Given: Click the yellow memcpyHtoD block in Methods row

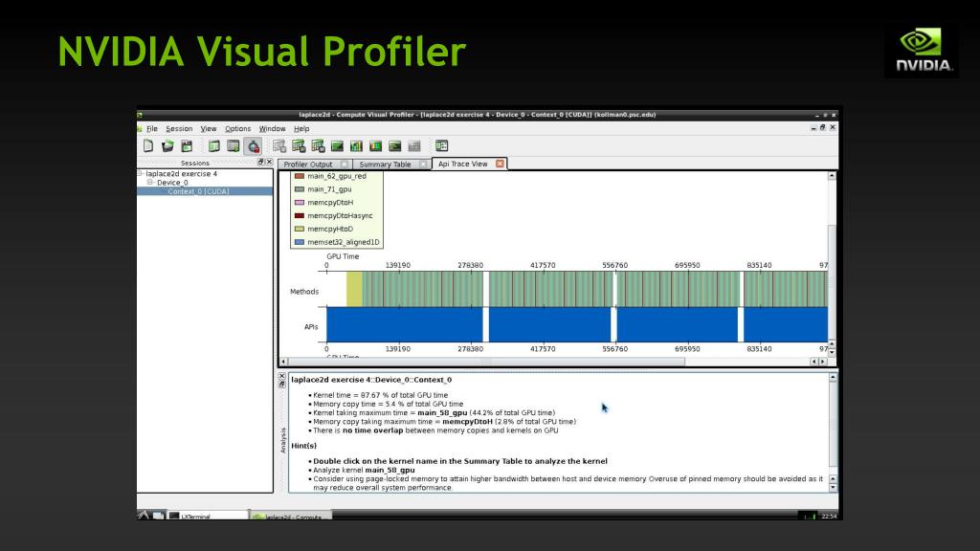Looking at the screenshot, I should pos(354,289).
